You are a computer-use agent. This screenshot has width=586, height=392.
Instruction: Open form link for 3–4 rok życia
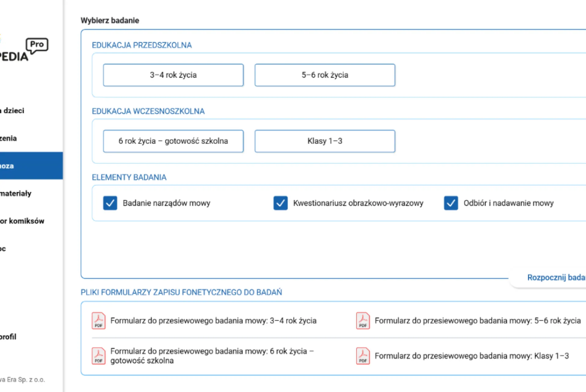tap(213, 321)
